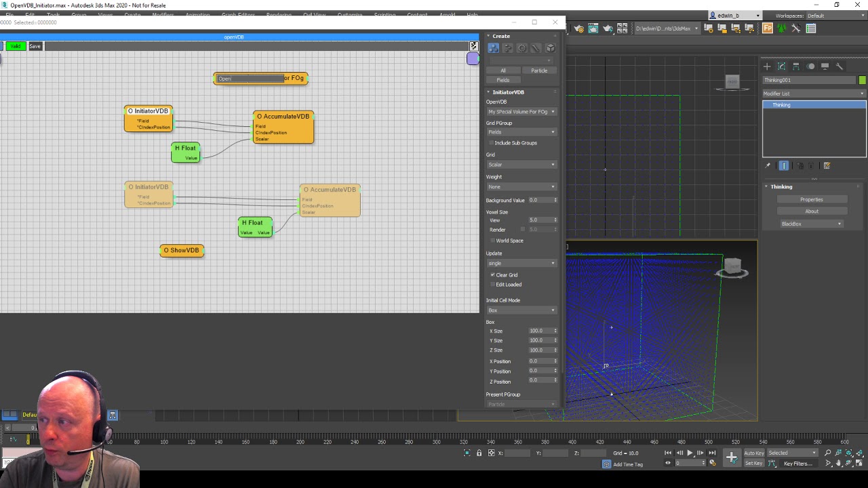Click the Render Production teapot icon

tap(608, 28)
